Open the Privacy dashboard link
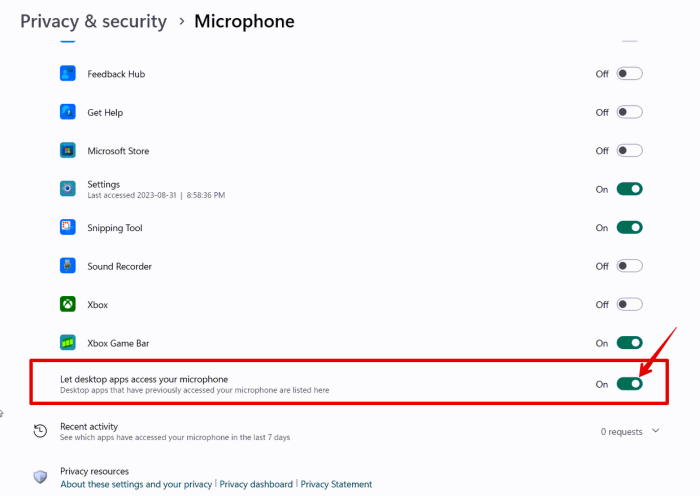The image size is (700, 496). tap(256, 484)
